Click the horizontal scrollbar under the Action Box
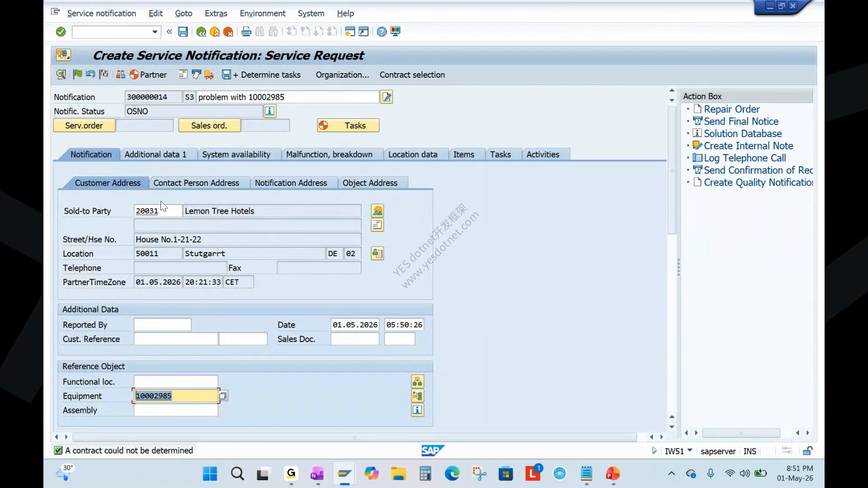Image resolution: width=868 pixels, height=488 pixels. pos(741,433)
